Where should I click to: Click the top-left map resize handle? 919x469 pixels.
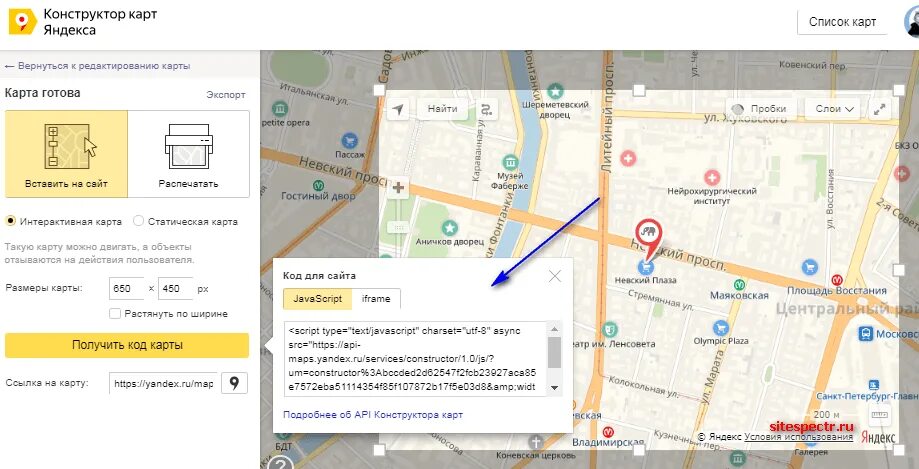379,90
